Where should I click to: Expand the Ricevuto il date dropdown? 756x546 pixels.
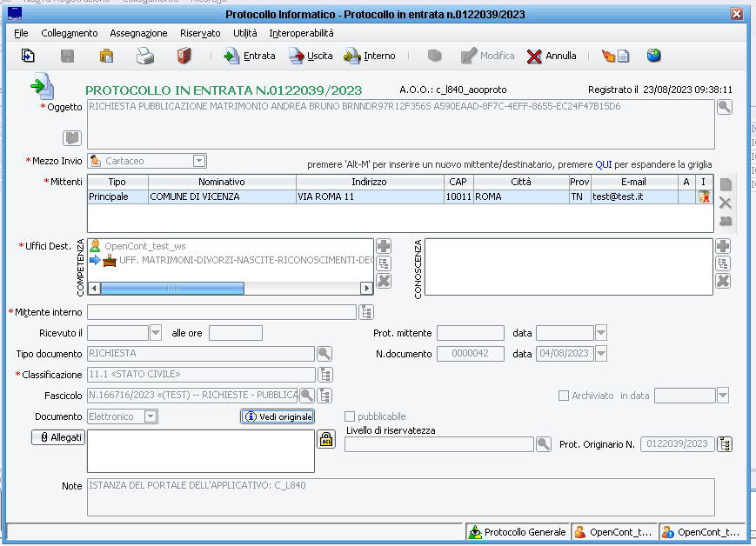coord(157,332)
